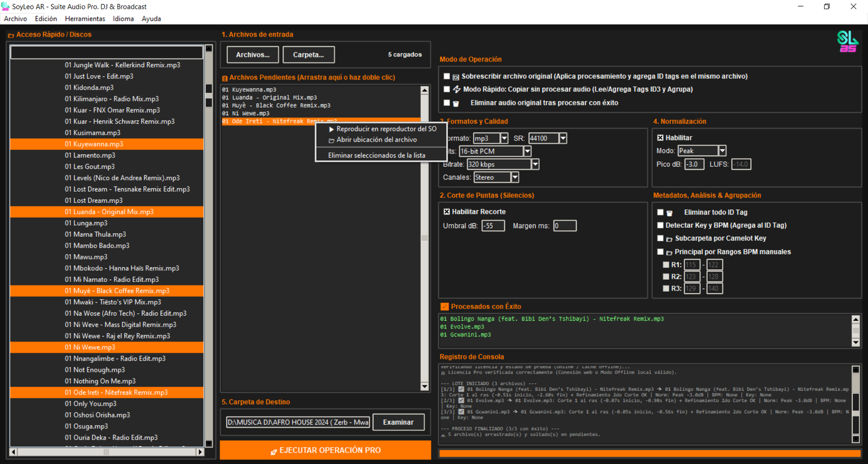Click the SoyLeo AR app icon in title bar
The height and width of the screenshot is (464, 868).
coord(5,7)
